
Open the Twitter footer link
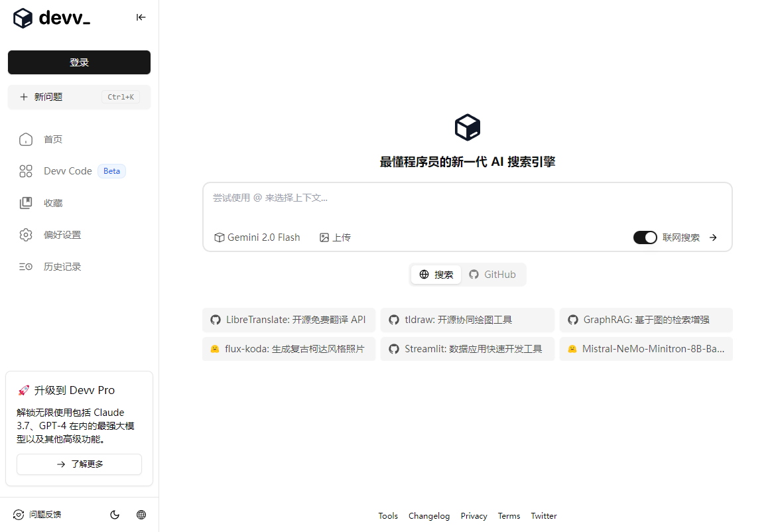pyautogui.click(x=544, y=515)
